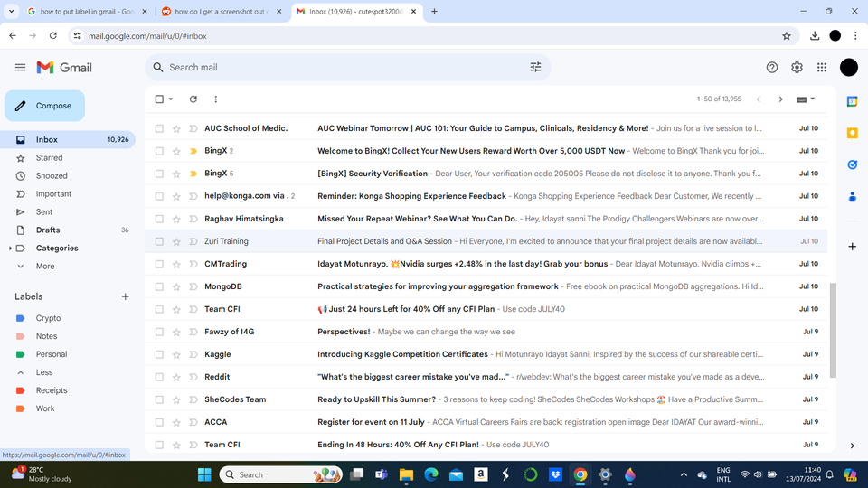This screenshot has width=868, height=488.
Task: Tick the select-all emails checkbox
Action: pyautogui.click(x=159, y=99)
